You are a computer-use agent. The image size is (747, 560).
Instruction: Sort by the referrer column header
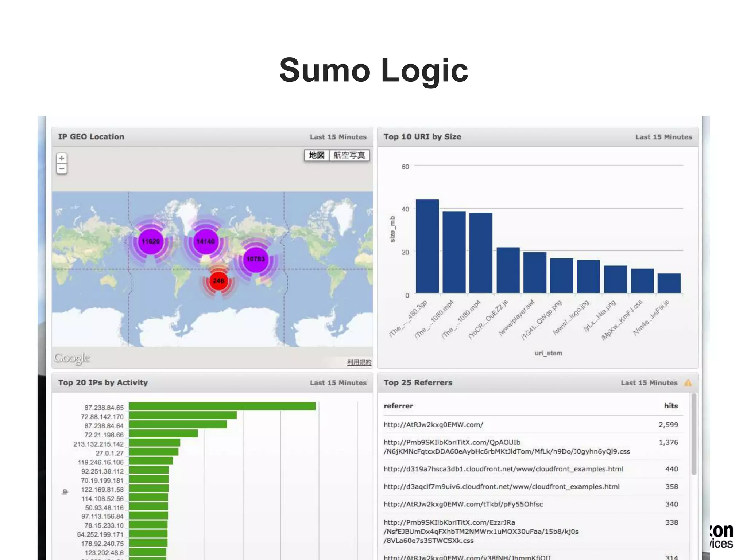(x=398, y=406)
